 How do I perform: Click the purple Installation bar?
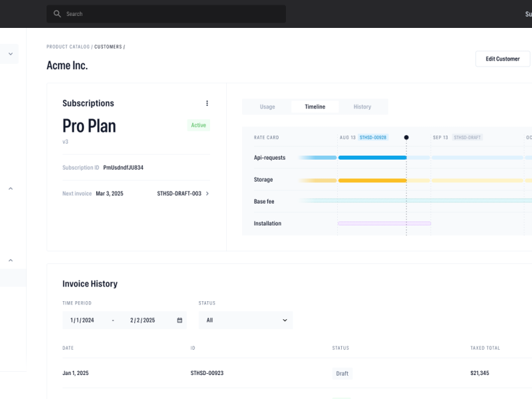[x=384, y=223]
